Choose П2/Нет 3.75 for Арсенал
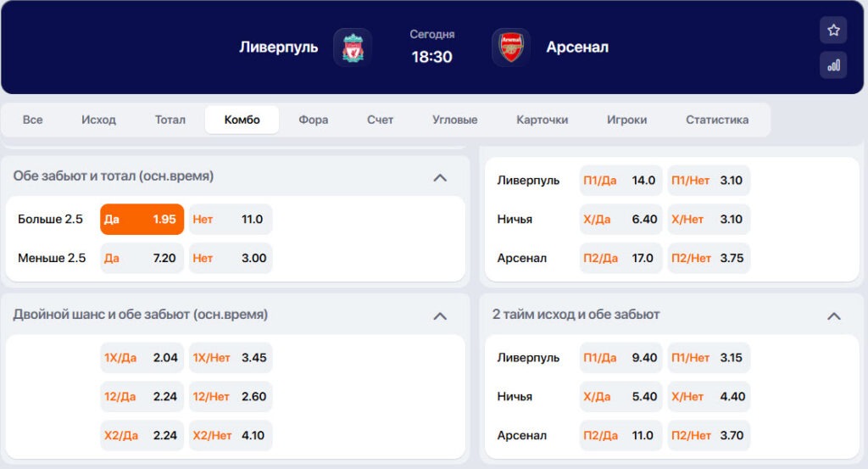This screenshot has width=868, height=469. click(709, 258)
